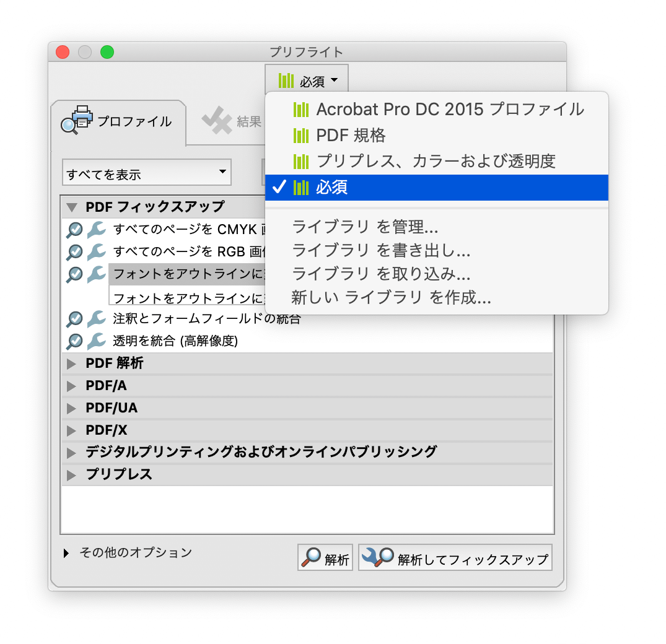Click the 解析してフィックスアップ button
This screenshot has height=644, width=666.
click(x=455, y=557)
